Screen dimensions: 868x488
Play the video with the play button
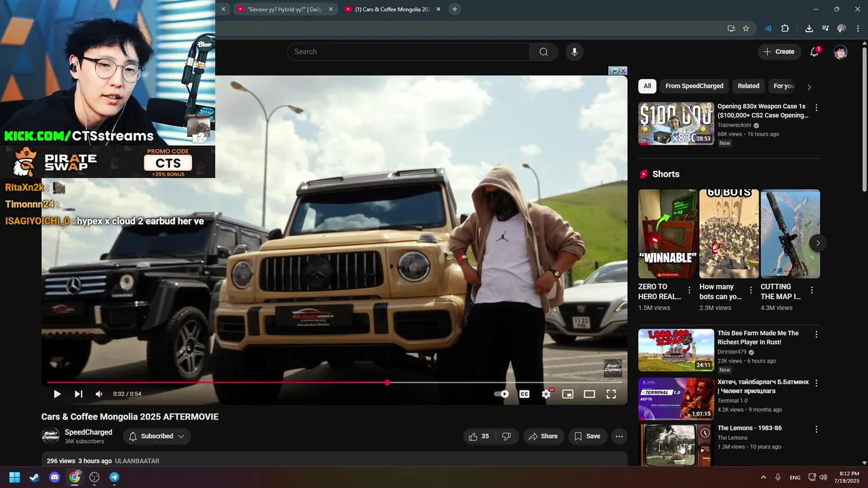(x=57, y=394)
